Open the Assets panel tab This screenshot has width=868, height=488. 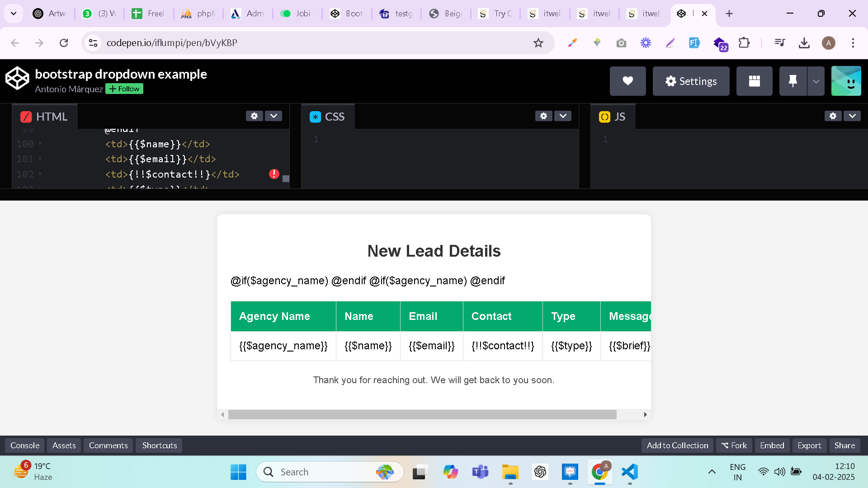[64, 446]
